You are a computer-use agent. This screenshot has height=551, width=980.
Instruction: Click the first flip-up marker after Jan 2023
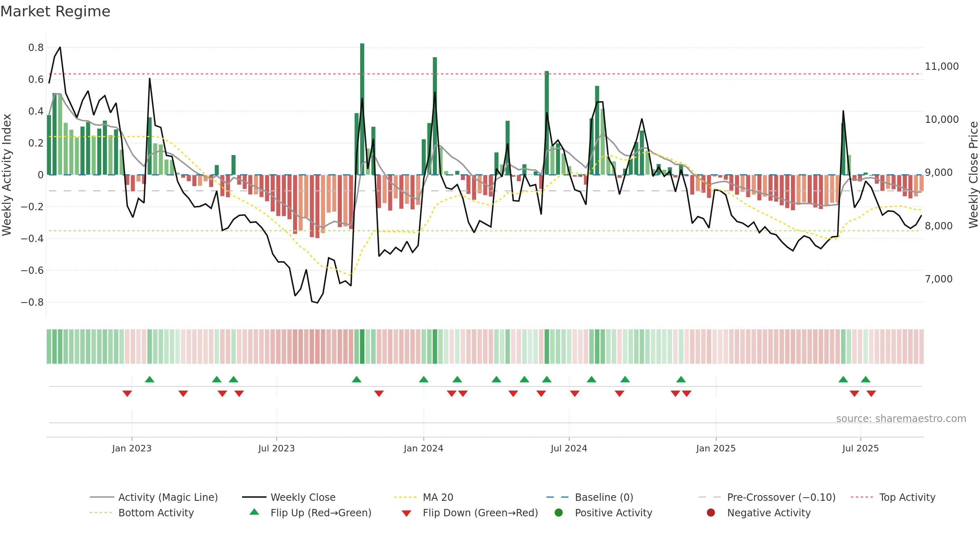pyautogui.click(x=149, y=380)
